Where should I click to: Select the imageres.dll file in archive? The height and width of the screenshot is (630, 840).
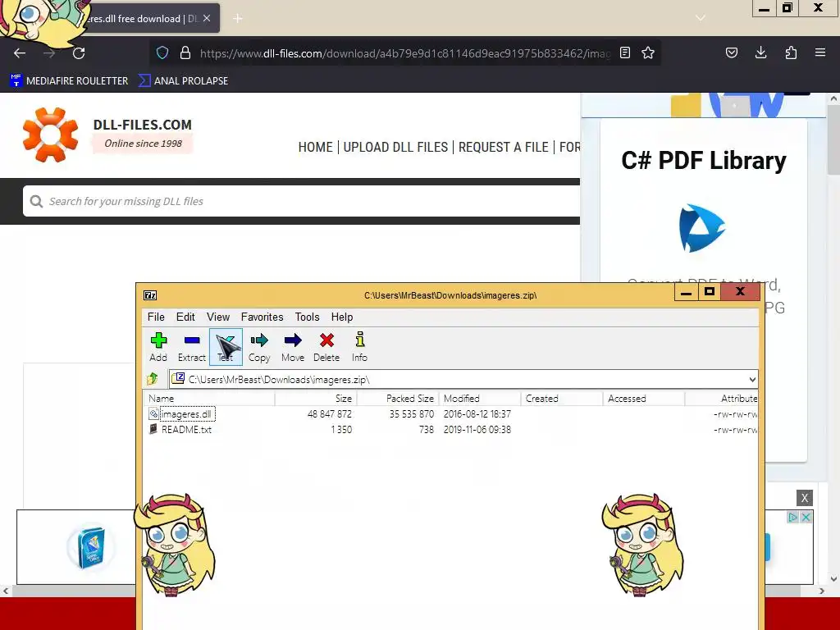tap(187, 414)
